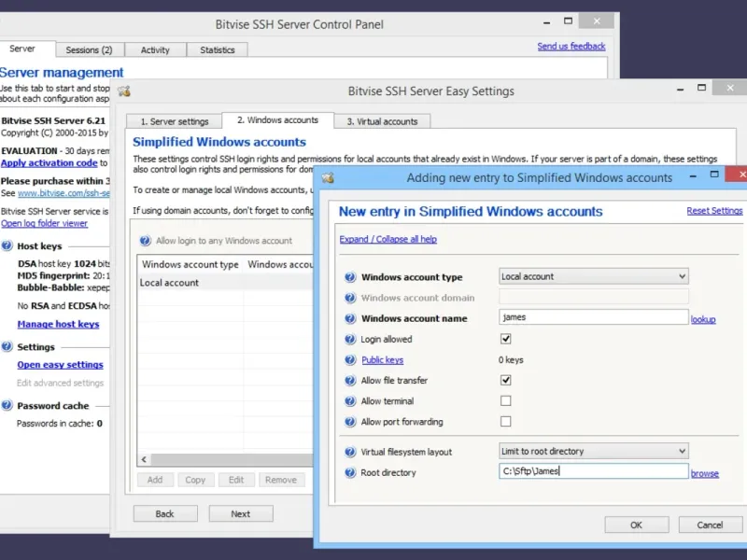The height and width of the screenshot is (560, 747).
Task: Click help icon next to Virtual filesystem layout
Action: tap(350, 452)
